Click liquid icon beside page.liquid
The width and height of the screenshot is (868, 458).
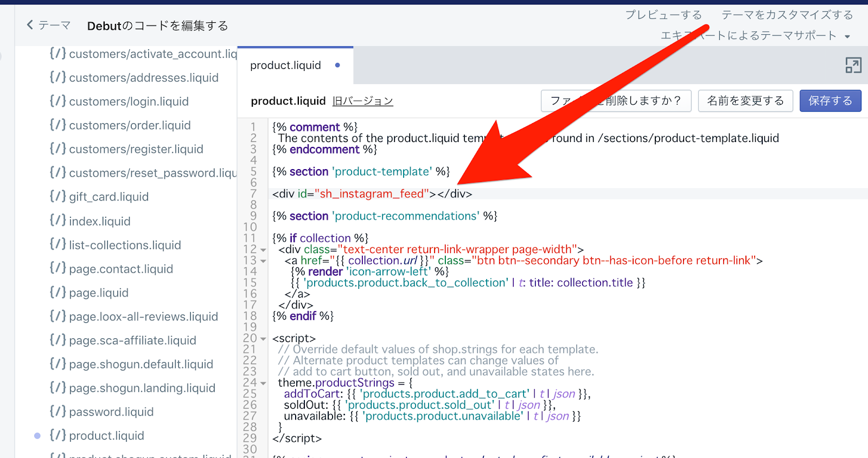58,292
